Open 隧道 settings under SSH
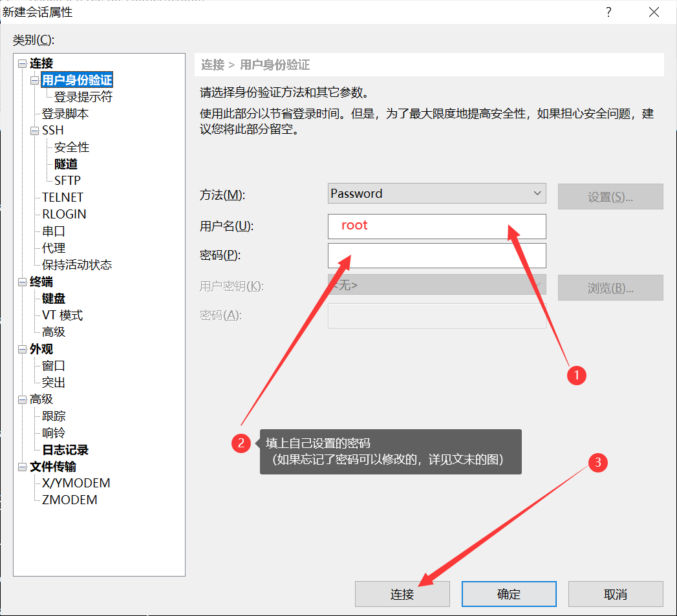This screenshot has width=677, height=616. (65, 164)
